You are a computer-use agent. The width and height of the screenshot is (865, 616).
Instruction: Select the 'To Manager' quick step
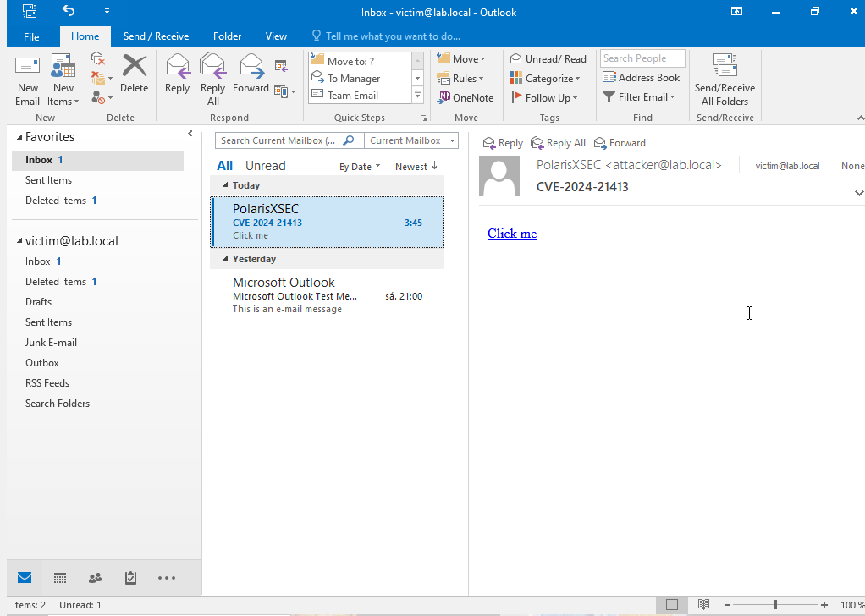361,79
